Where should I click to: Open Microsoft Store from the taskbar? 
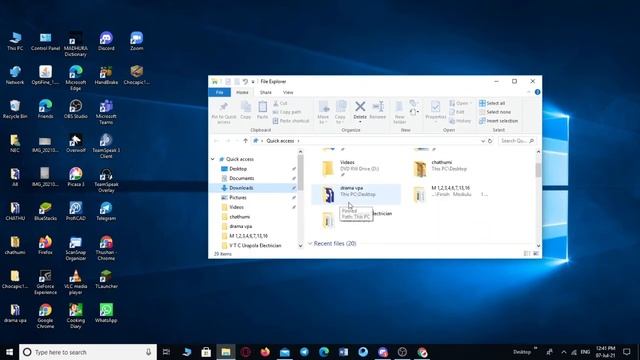(x=206, y=352)
